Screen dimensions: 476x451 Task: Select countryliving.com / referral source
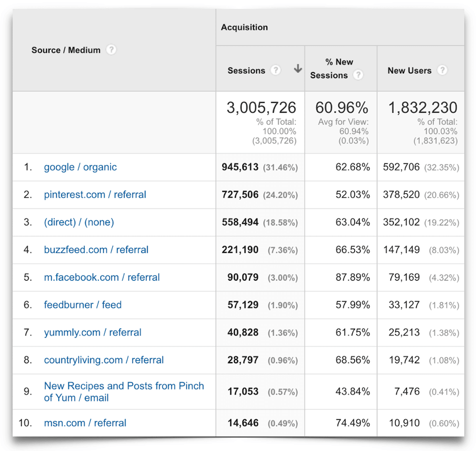[104, 360]
